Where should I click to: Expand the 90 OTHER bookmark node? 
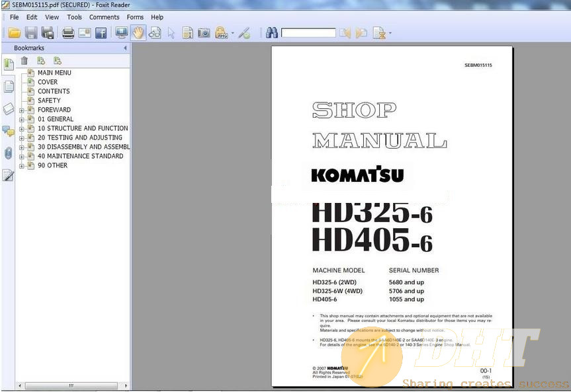(x=21, y=166)
